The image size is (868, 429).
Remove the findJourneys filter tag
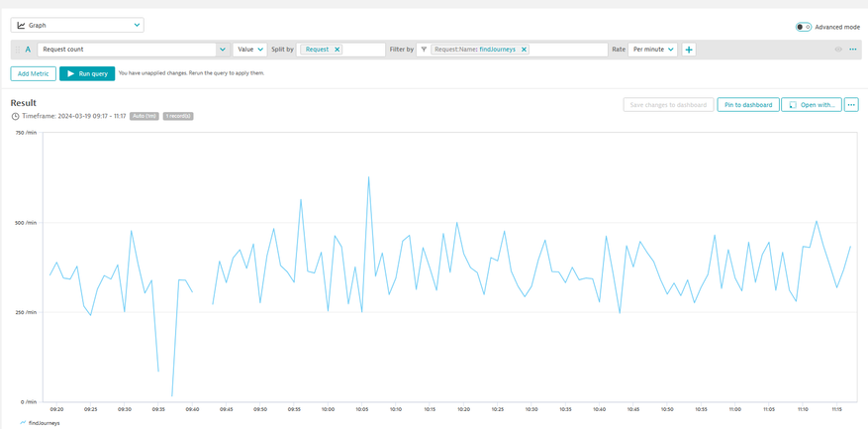point(524,50)
